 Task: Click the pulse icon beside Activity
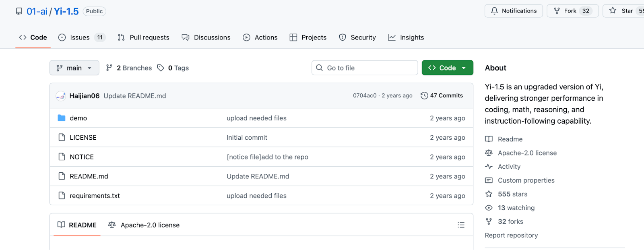[489, 166]
